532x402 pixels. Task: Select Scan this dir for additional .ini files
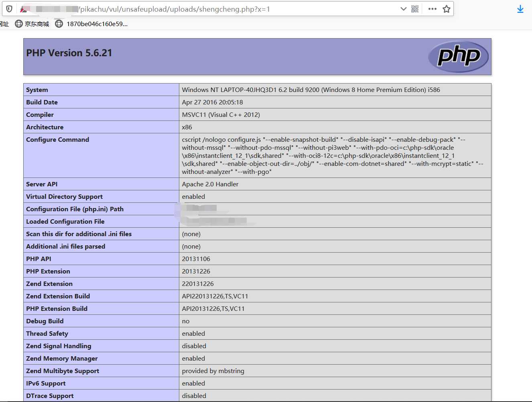tap(79, 234)
